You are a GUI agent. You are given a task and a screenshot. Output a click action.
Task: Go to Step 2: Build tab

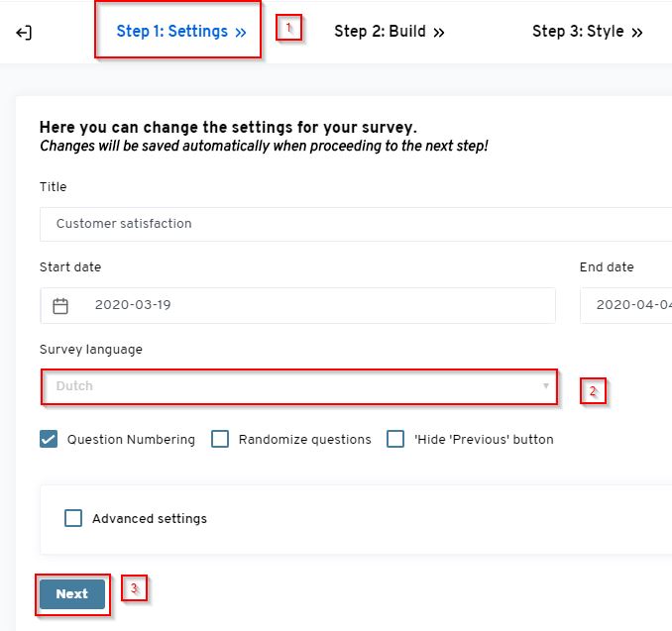[x=390, y=32]
